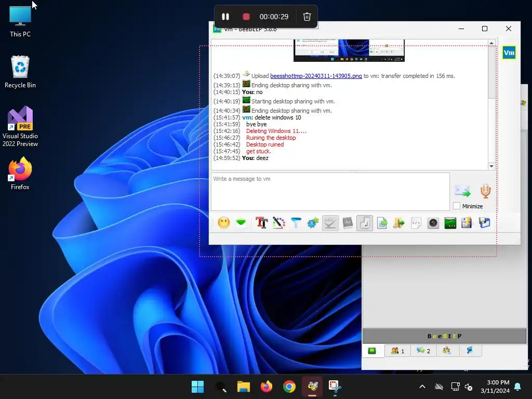Open the notification bell in taskbar
532x399 pixels.
pos(518,387)
